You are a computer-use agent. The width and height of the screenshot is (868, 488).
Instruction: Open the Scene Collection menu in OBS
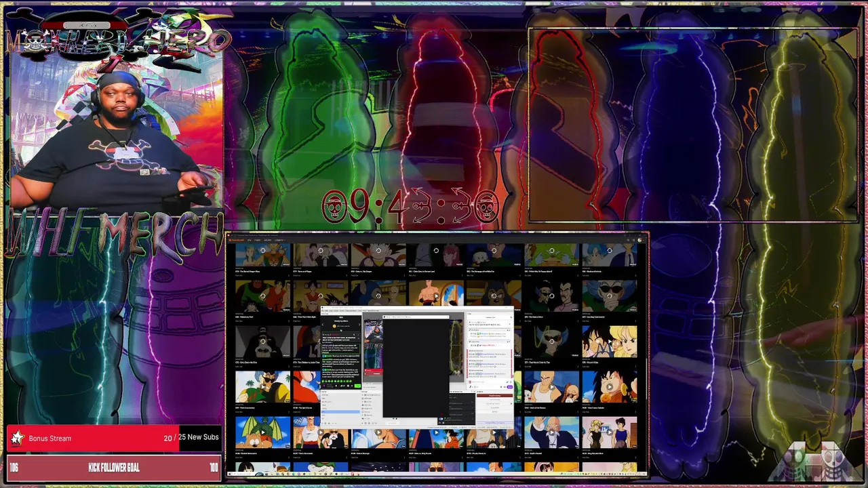coord(351,310)
